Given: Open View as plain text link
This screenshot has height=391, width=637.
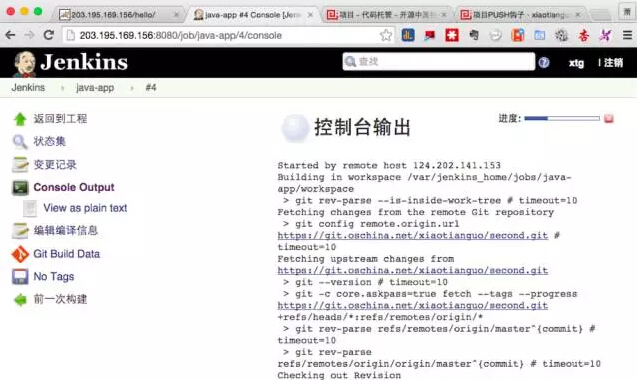Looking at the screenshot, I should pyautogui.click(x=85, y=208).
